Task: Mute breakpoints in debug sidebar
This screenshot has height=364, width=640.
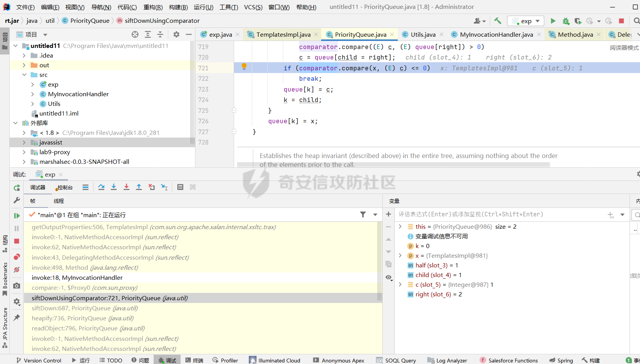Action: [x=17, y=270]
